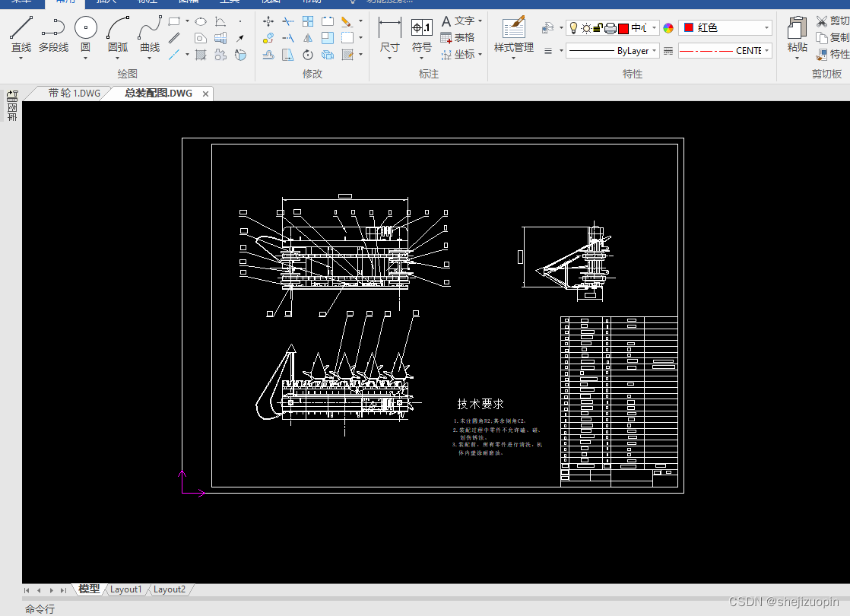The height and width of the screenshot is (616, 850).
Task: Click the 符号 symbol annotation tool
Action: coord(421,35)
